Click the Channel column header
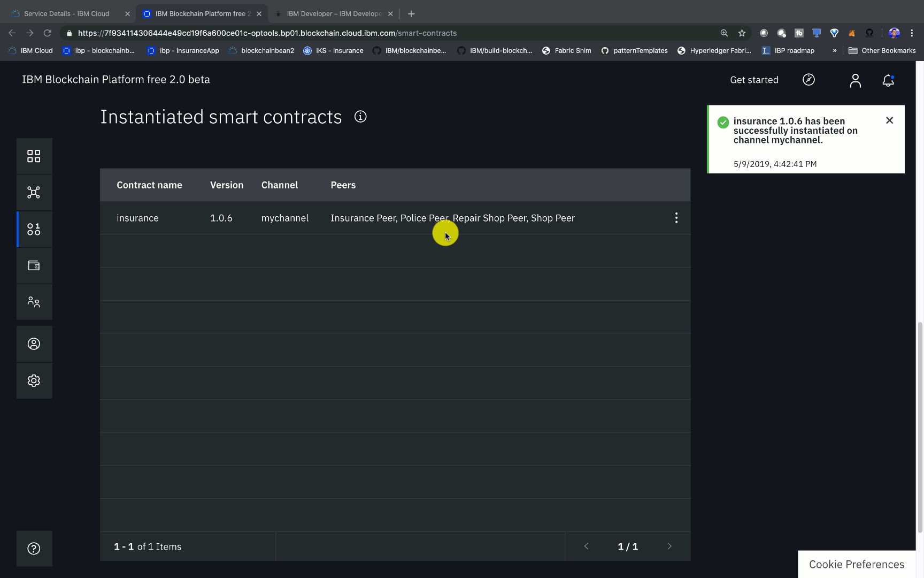Image resolution: width=924 pixels, height=578 pixels. pos(280,185)
